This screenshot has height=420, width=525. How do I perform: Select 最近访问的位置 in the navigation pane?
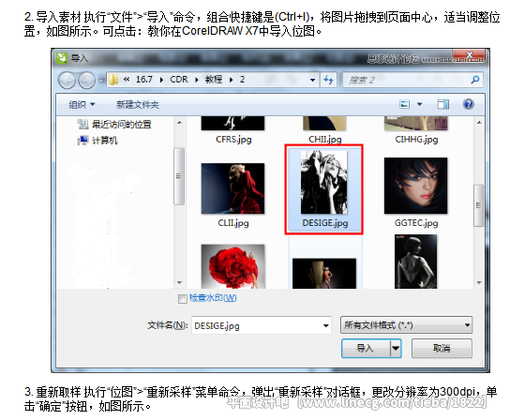tap(122, 125)
